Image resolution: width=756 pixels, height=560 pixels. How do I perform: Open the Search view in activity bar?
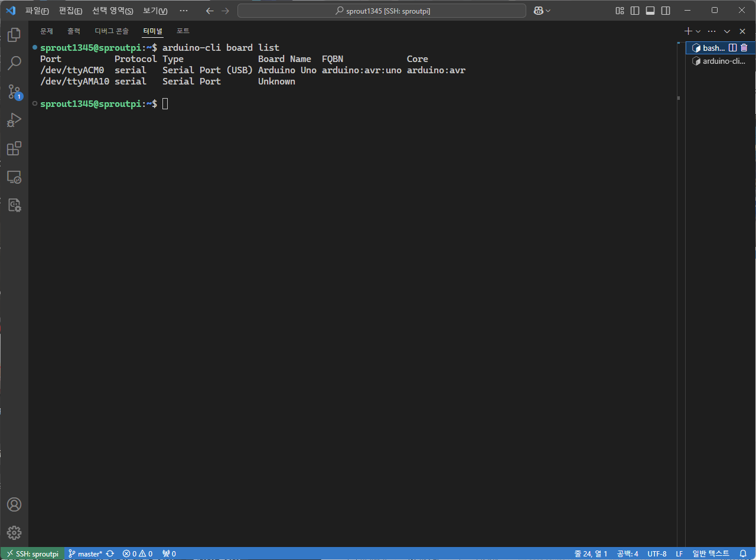(x=14, y=63)
